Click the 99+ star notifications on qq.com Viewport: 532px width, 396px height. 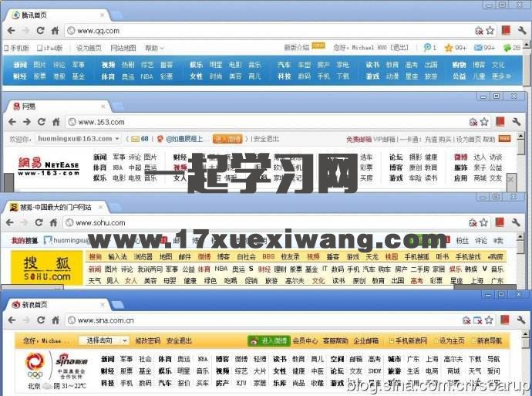[456, 48]
